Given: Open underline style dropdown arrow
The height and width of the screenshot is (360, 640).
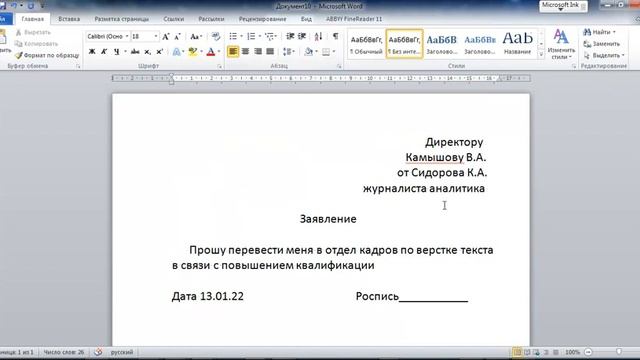Looking at the screenshot, I should pos(125,52).
